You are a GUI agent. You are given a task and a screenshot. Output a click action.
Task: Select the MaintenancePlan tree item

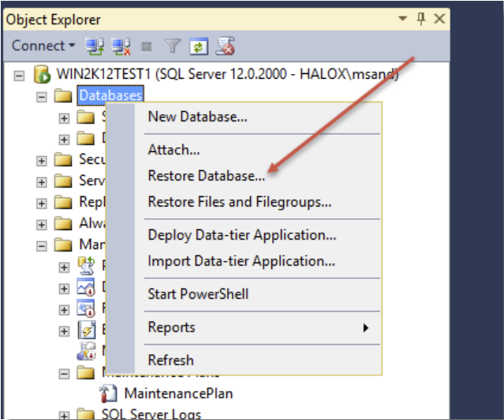click(x=178, y=394)
